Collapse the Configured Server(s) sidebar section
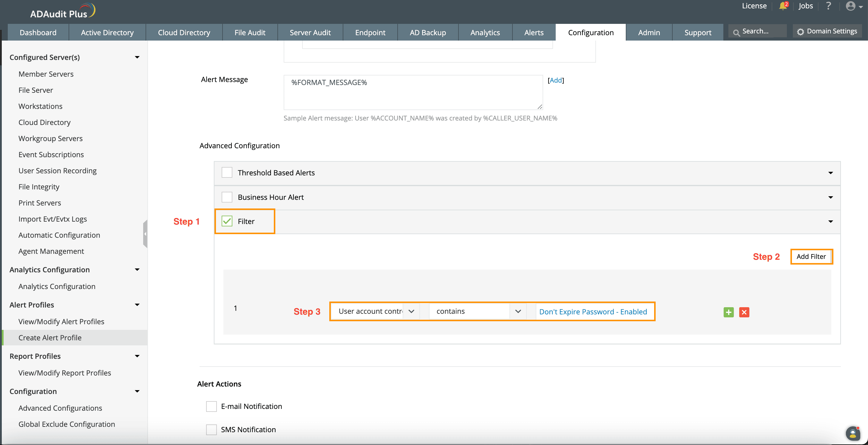The image size is (868, 445). [x=137, y=57]
